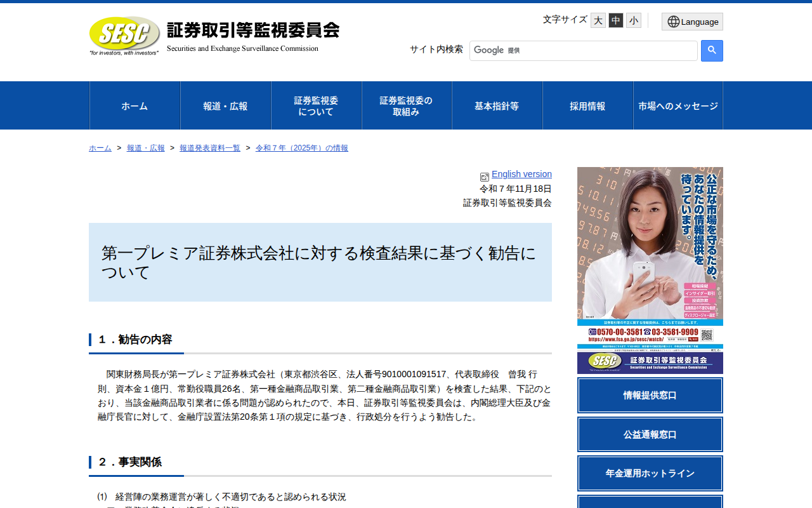812x508 pixels.
Task: Open 市場へのメッセージ navigation item
Action: point(678,106)
